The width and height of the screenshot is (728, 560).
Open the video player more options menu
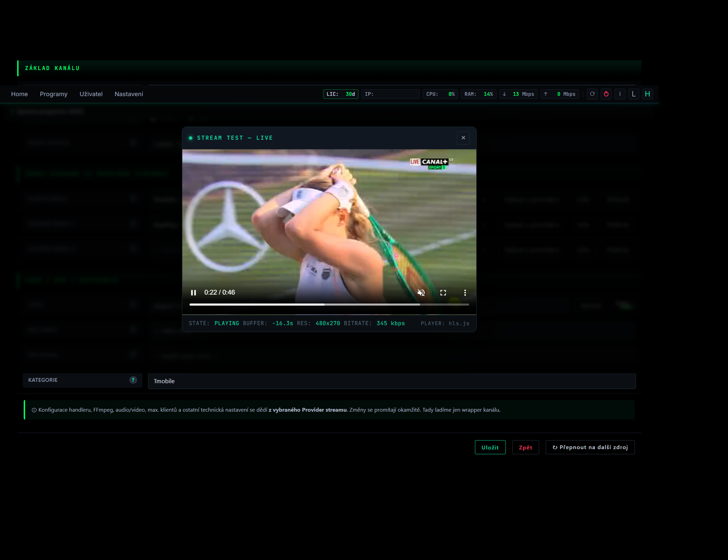click(465, 293)
